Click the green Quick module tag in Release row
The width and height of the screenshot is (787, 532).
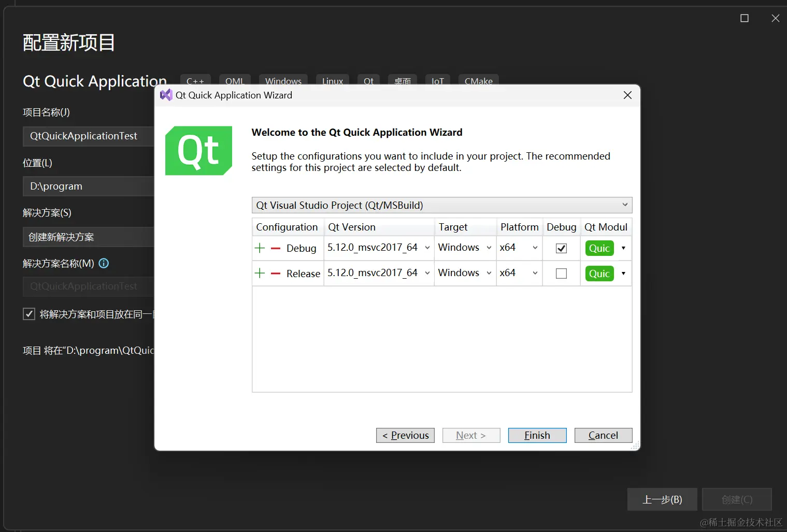coord(599,274)
